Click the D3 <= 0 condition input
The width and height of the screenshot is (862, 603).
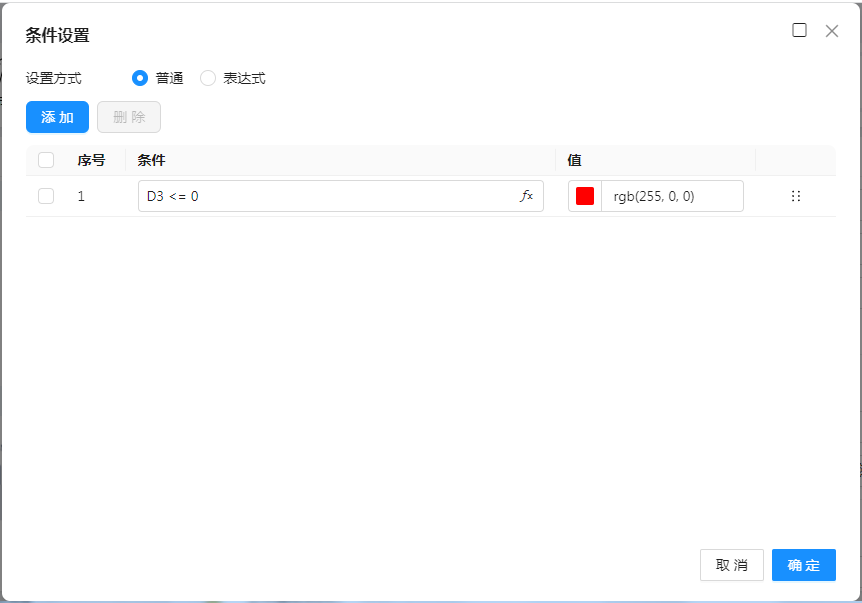[341, 196]
